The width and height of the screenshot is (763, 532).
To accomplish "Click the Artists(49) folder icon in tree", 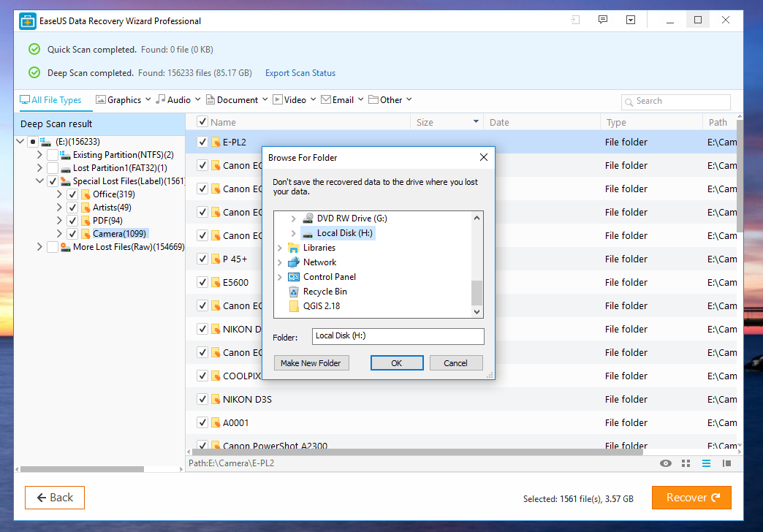I will tap(86, 208).
